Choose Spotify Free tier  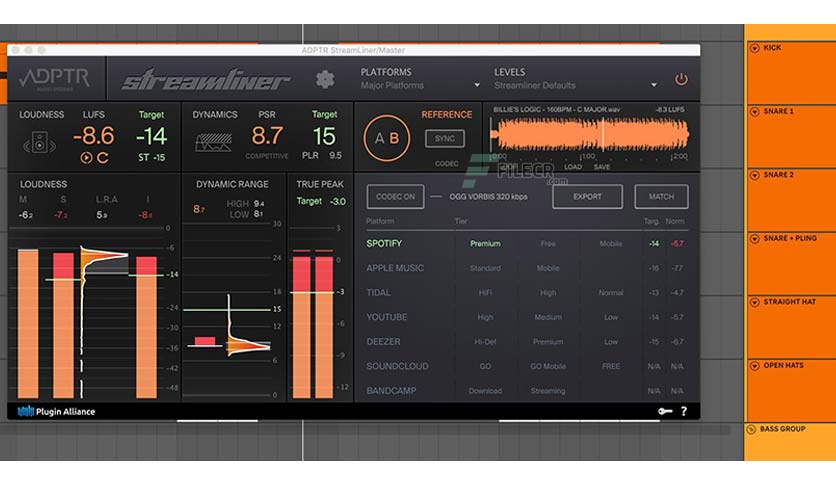coord(548,244)
